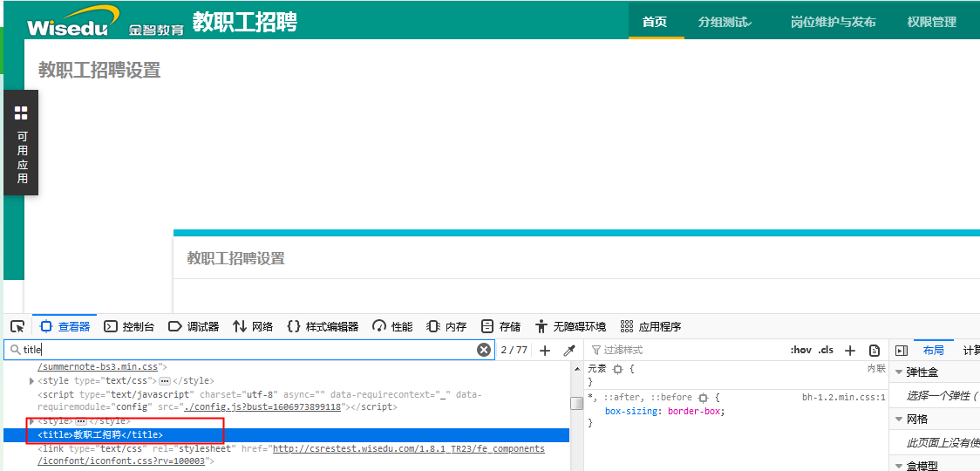Open 权限管理 navigation item
This screenshot has width=980, height=471.
tap(932, 22)
